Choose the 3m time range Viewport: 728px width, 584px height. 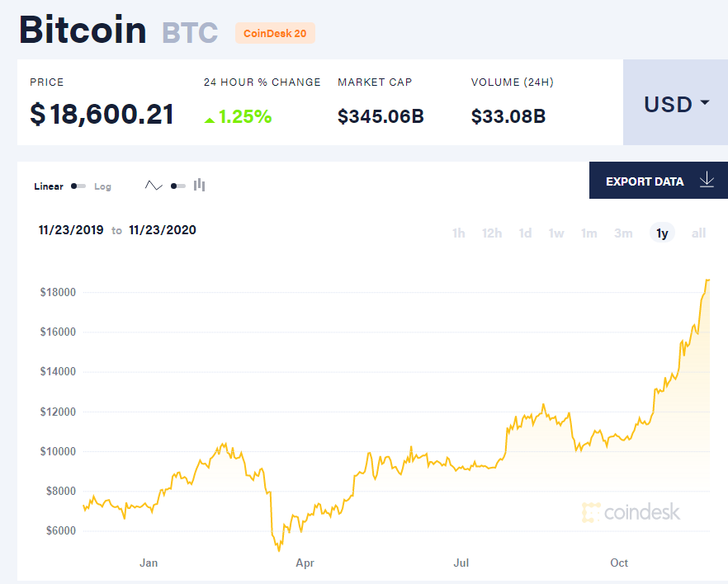tap(623, 233)
